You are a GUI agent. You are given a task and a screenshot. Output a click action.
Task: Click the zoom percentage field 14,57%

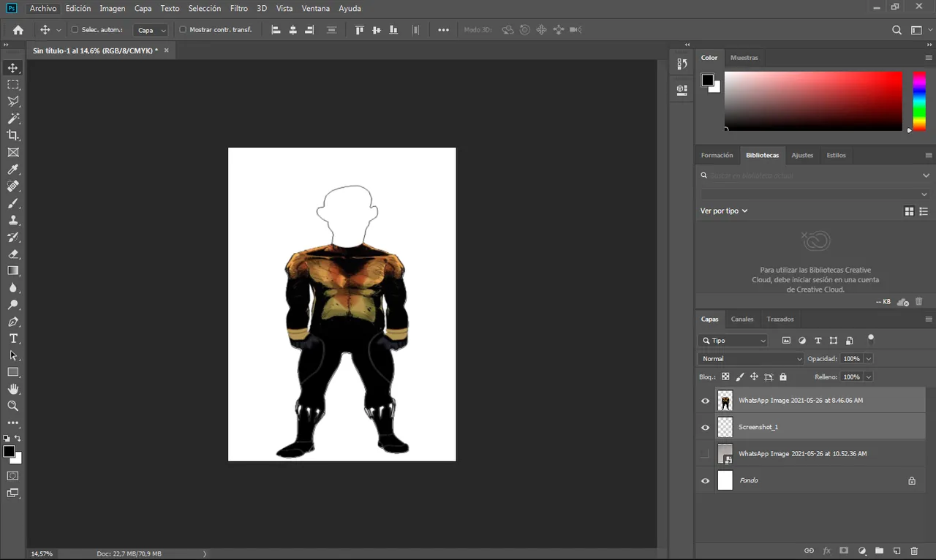(x=42, y=554)
